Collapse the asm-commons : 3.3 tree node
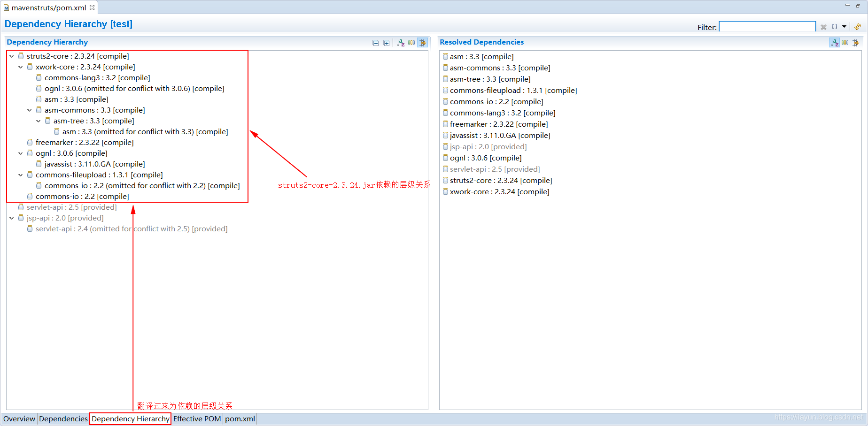The width and height of the screenshot is (868, 426). [29, 110]
